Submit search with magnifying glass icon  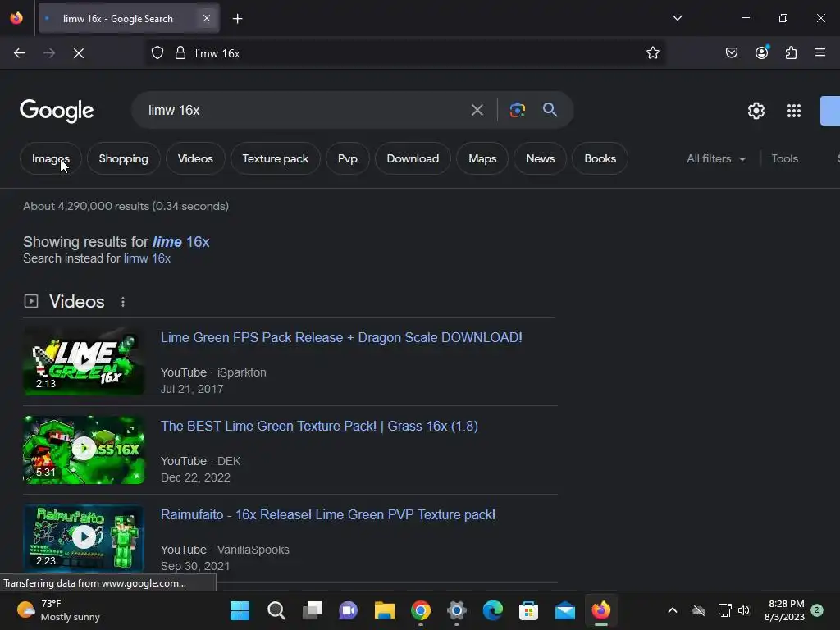point(550,111)
